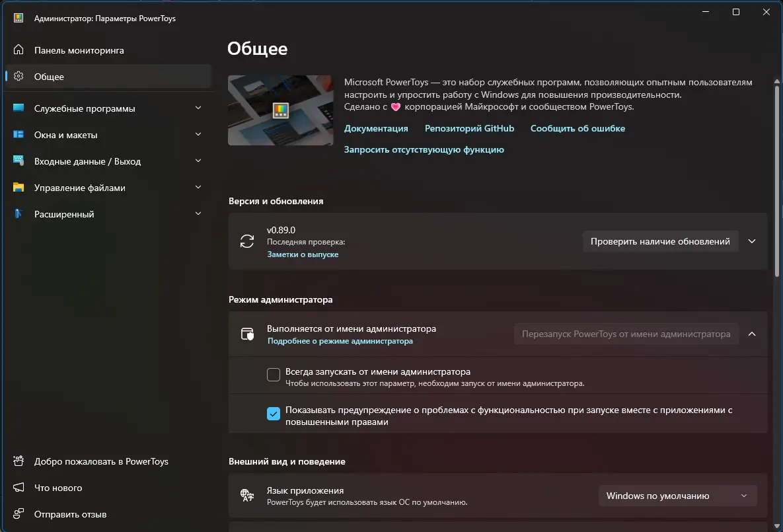Open the Windows по умолчанию language dropdown
The image size is (783, 532).
point(677,496)
